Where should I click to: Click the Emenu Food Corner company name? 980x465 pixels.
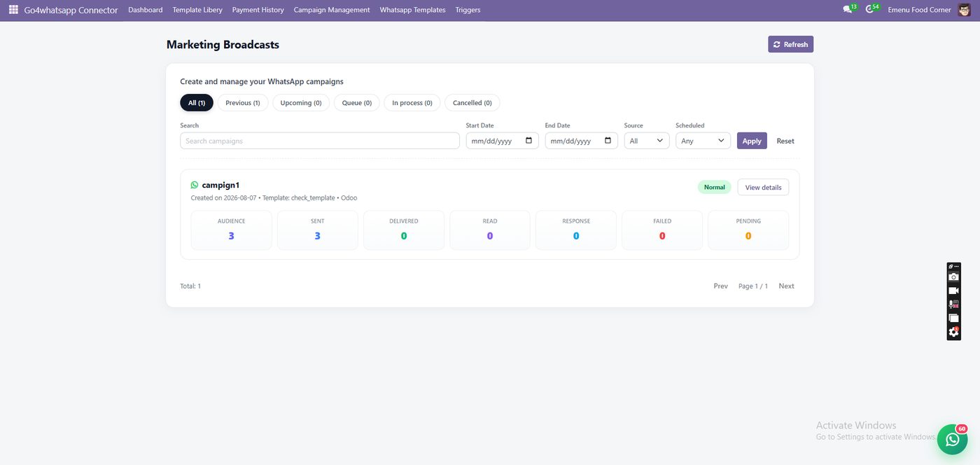919,10
